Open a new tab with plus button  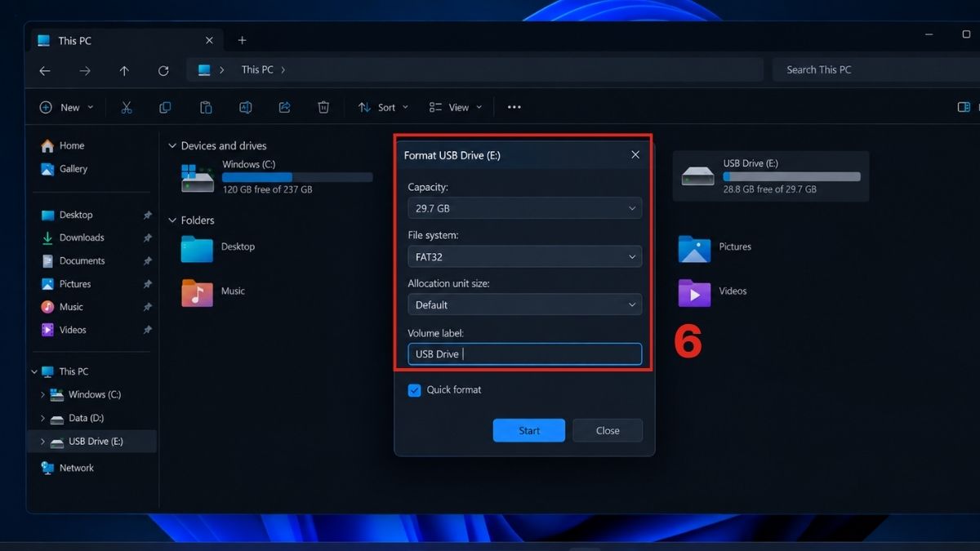point(242,40)
